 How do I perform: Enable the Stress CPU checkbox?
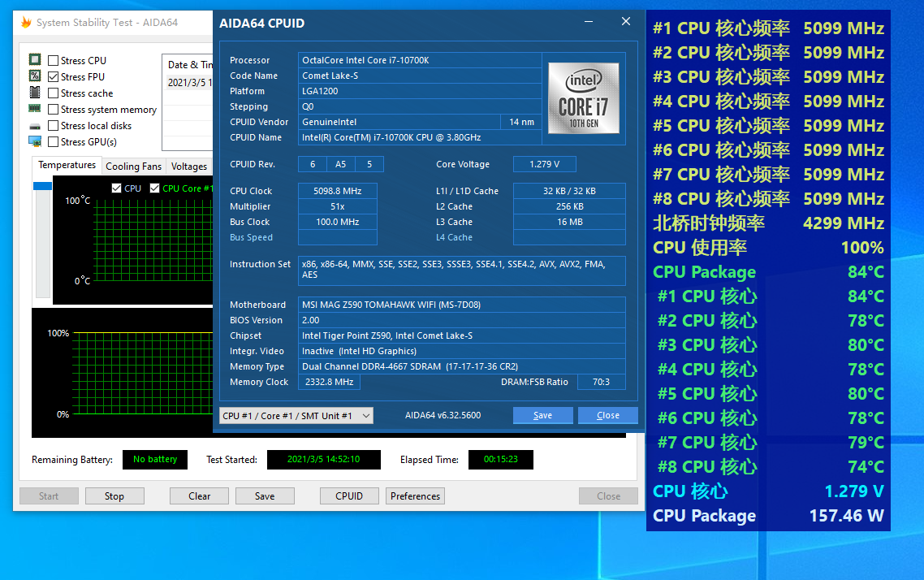click(x=53, y=60)
